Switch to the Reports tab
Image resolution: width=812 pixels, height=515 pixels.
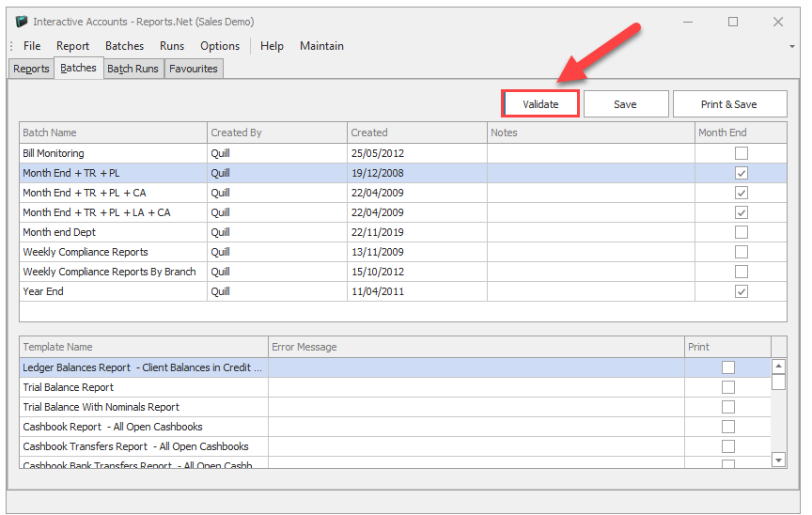click(x=31, y=69)
